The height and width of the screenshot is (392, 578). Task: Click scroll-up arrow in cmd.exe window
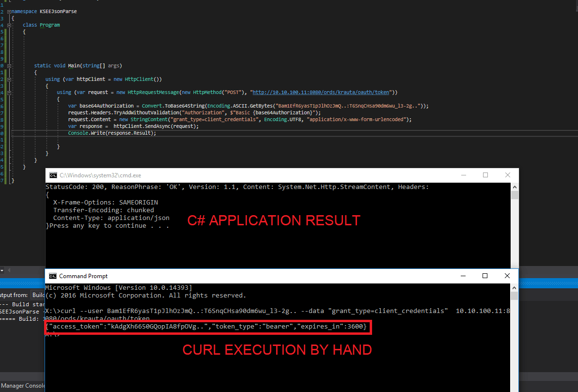tap(515, 187)
